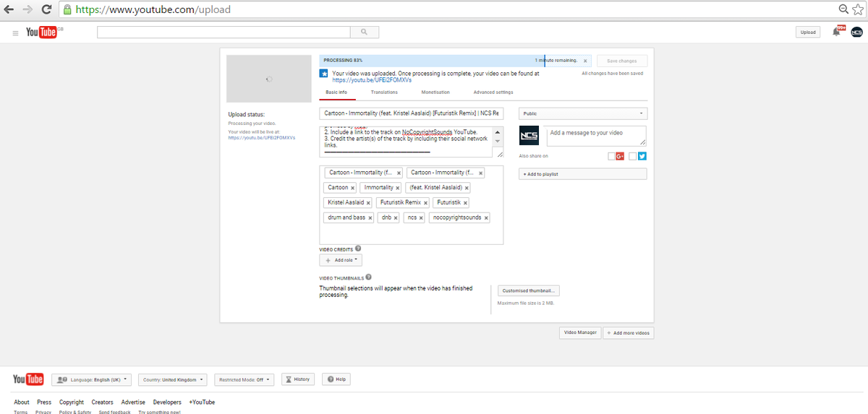
Task: Open the About footer link
Action: point(22,402)
